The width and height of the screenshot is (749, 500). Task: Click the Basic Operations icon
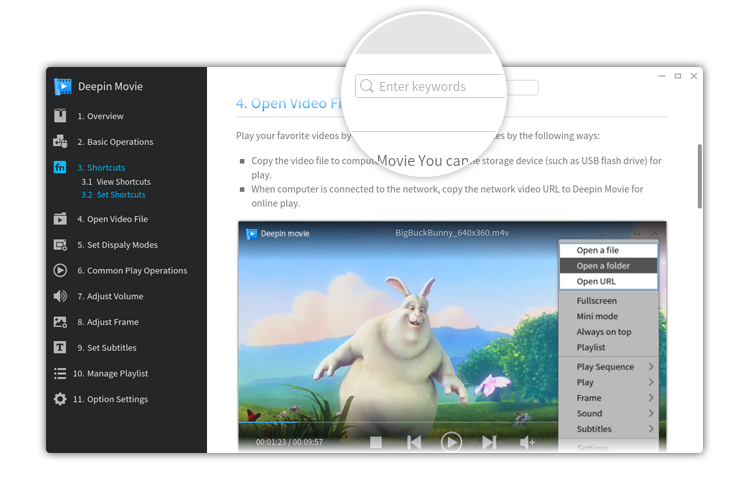point(60,141)
